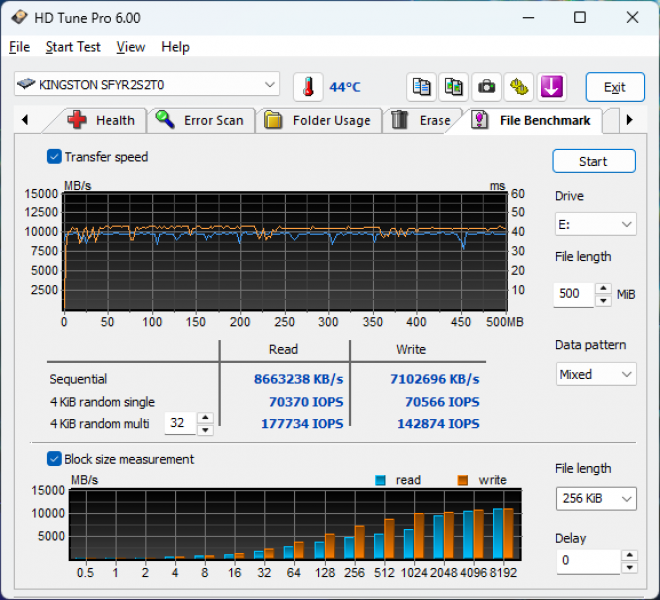Viewport: 660px width, 600px height.
Task: Click the Delay 0 input field
Action: pyautogui.click(x=588, y=561)
